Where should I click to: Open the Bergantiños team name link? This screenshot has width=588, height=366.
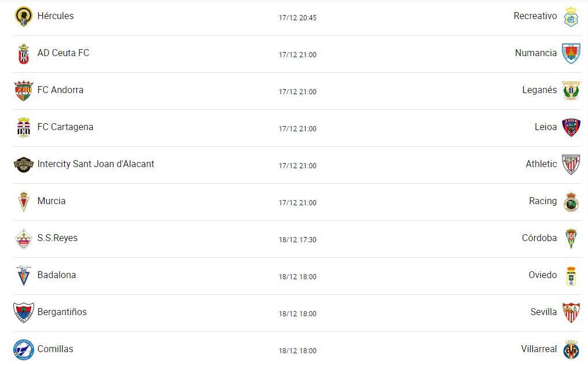point(62,312)
